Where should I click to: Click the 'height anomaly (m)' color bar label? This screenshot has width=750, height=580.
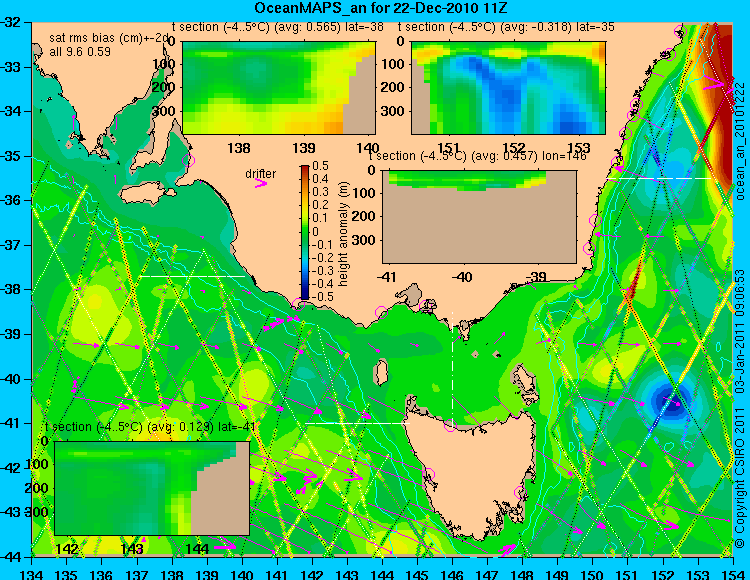coord(344,234)
